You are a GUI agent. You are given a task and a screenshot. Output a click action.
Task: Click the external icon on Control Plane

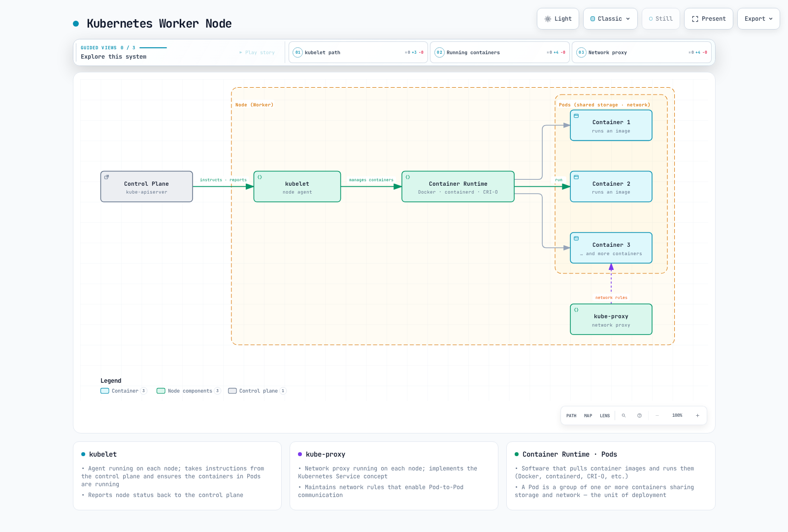[x=106, y=177]
